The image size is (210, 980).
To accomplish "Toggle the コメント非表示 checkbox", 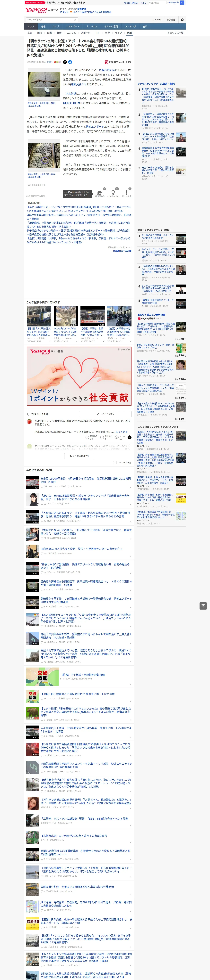I will tap(115, 463).
